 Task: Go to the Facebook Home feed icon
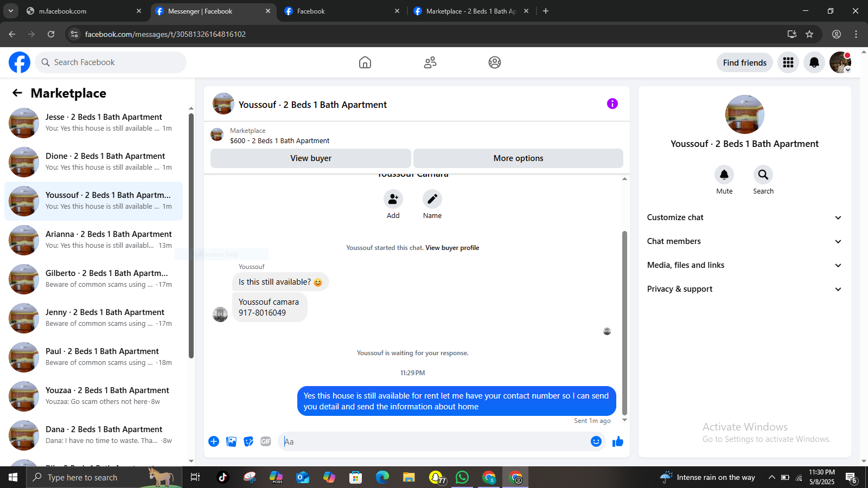click(x=365, y=62)
